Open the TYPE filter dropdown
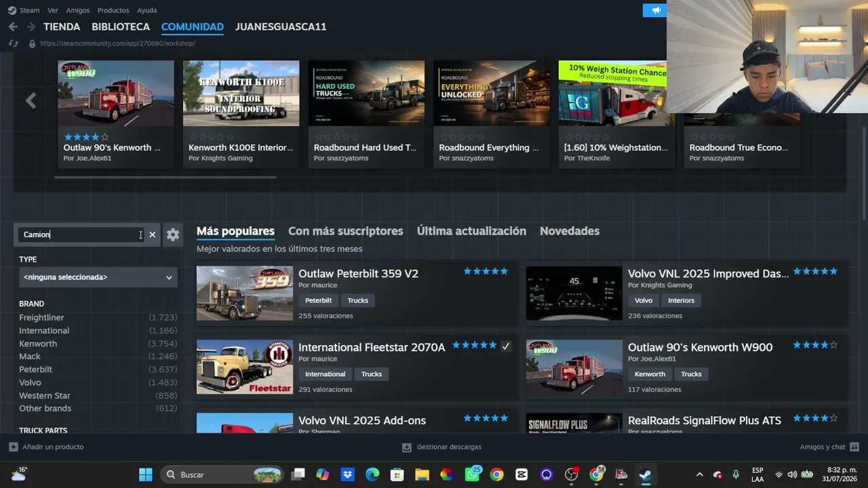868x488 pixels. 98,277
